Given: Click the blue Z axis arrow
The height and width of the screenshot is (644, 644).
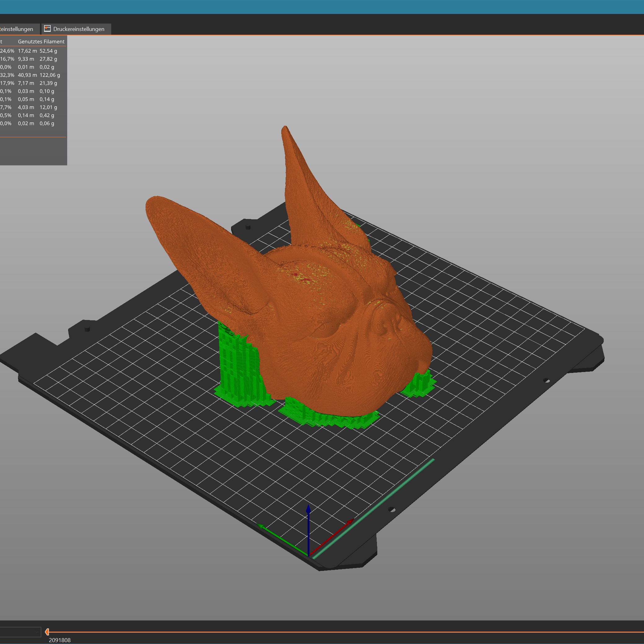Looking at the screenshot, I should (x=308, y=510).
